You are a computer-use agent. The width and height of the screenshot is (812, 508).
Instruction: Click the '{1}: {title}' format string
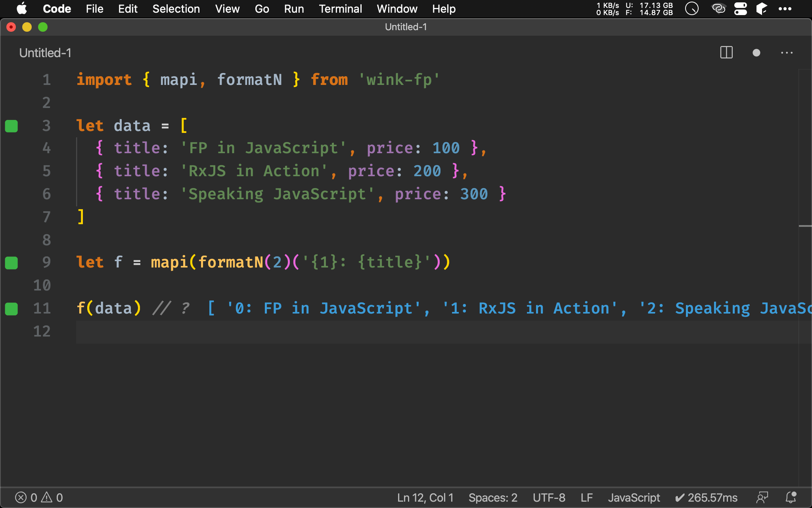(366, 262)
